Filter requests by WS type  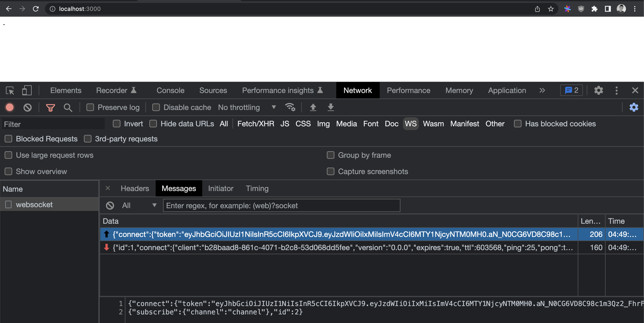tap(411, 124)
